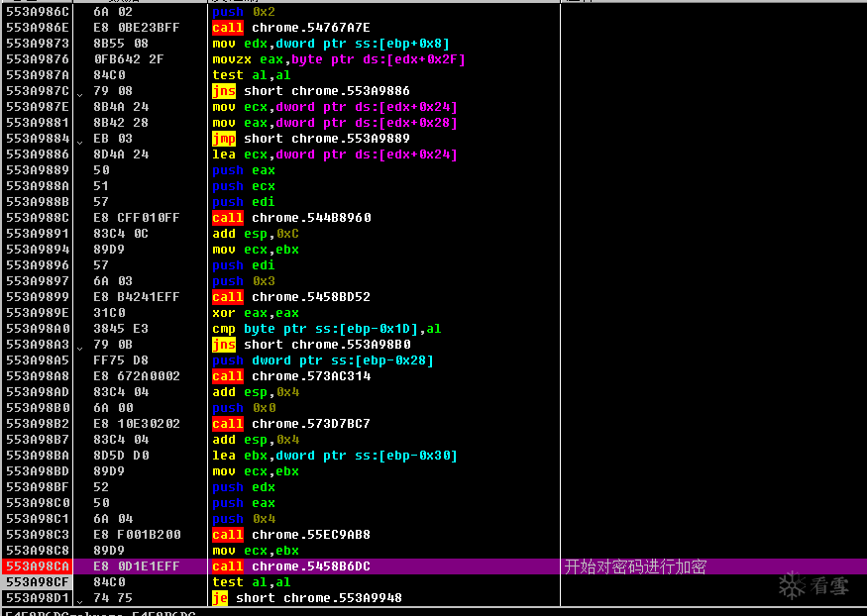This screenshot has height=616, width=867.
Task: Click the instruction call chrome.54767A7E
Action: (x=291, y=28)
